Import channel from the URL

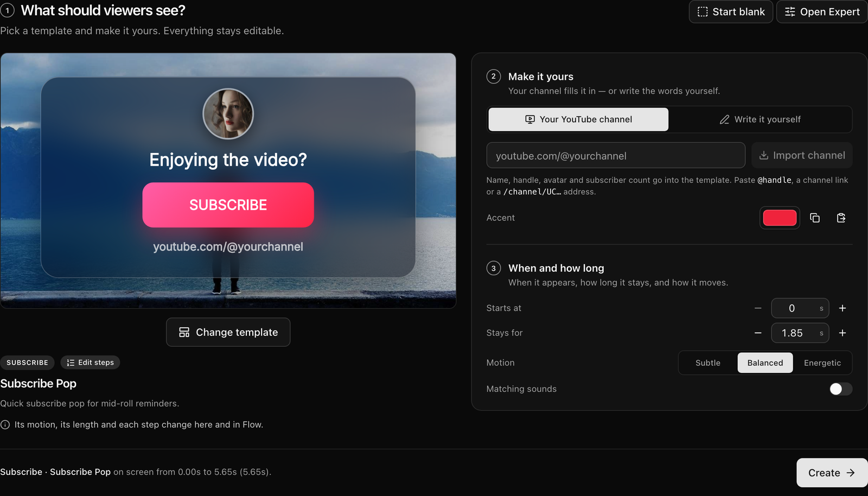[802, 155]
